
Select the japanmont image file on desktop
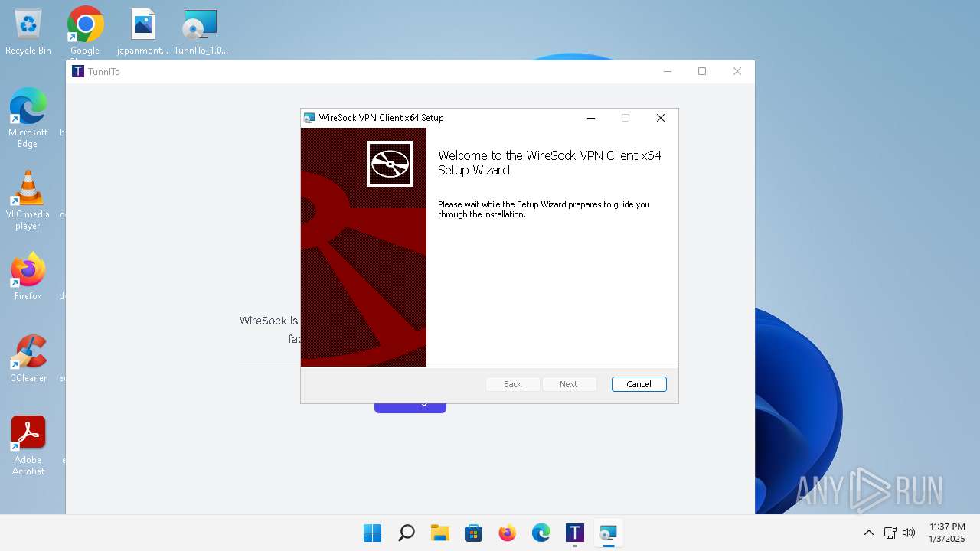[143, 32]
